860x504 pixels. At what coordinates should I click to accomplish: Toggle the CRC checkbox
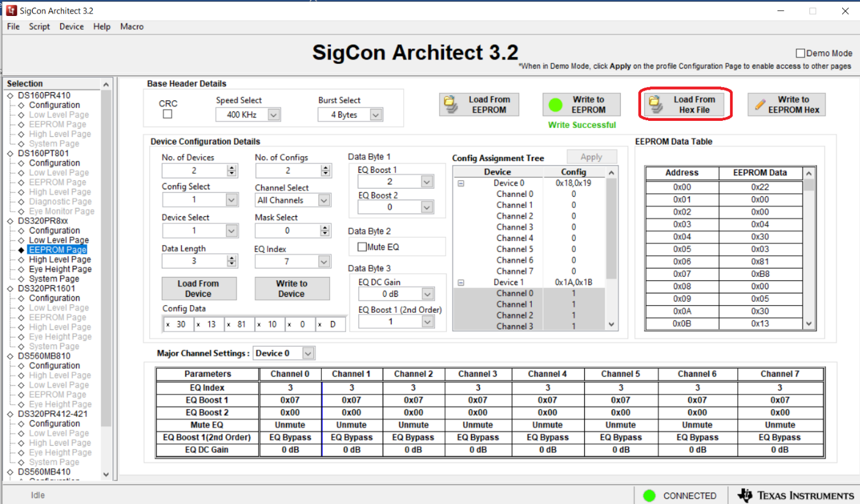tap(168, 114)
